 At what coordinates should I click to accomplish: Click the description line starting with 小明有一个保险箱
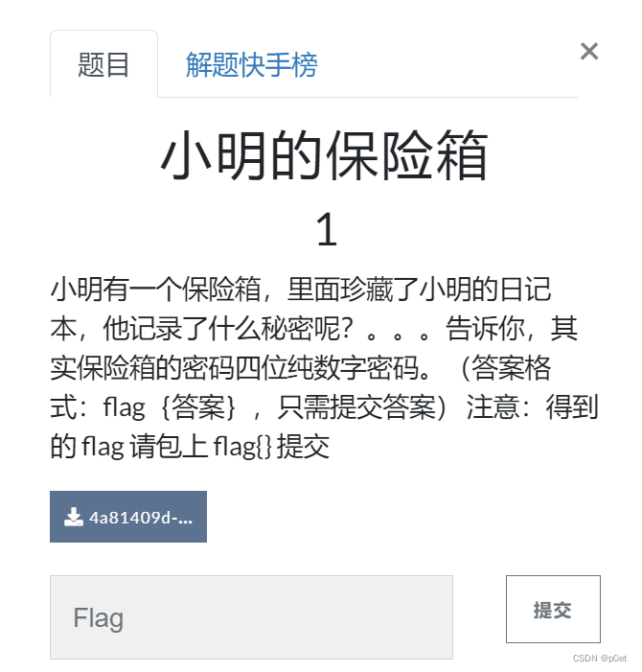[301, 290]
